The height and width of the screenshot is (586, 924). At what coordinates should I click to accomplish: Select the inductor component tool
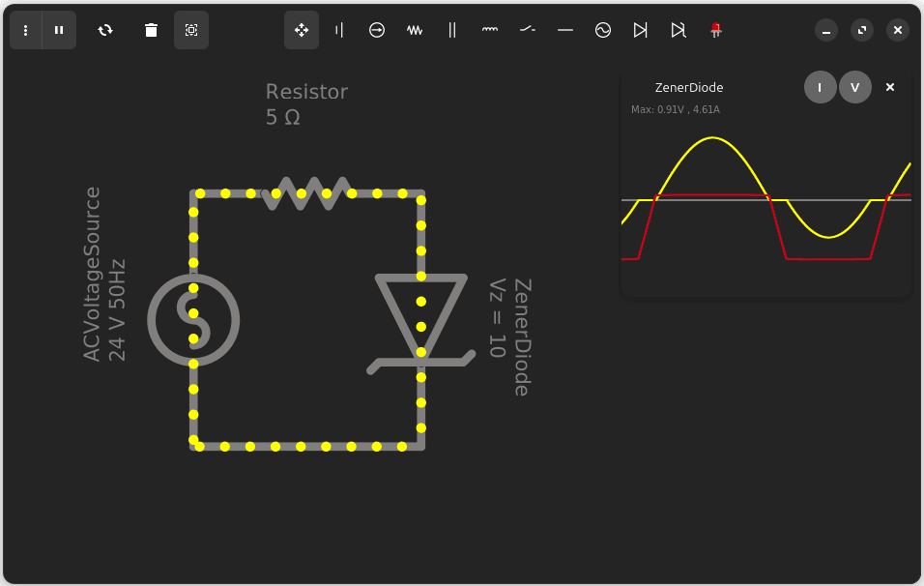[x=489, y=30]
